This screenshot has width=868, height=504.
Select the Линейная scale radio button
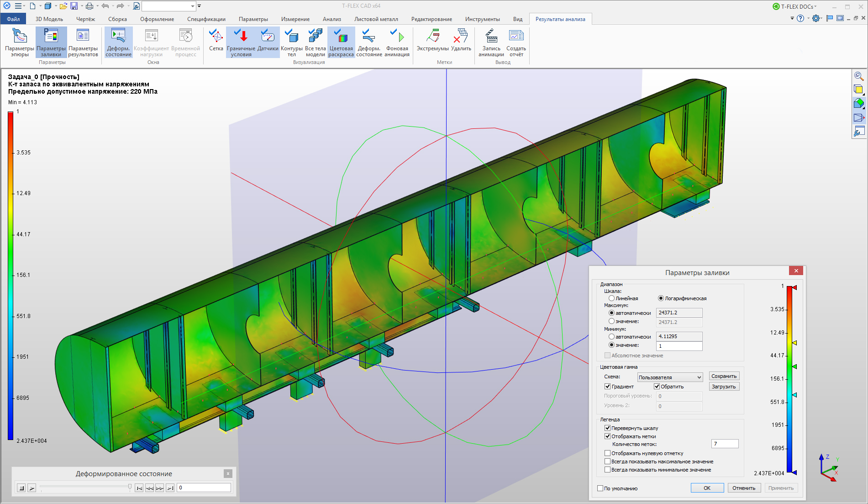tap(611, 298)
